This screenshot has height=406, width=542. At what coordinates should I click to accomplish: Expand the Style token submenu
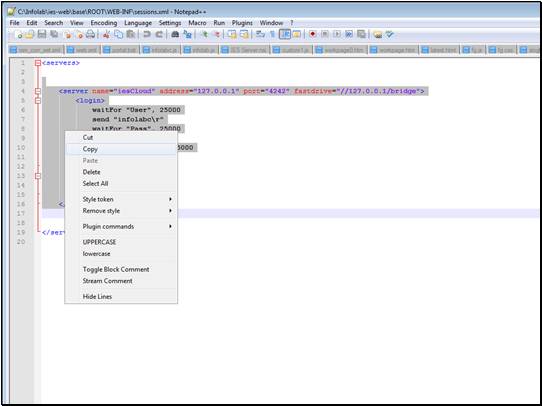coord(121,199)
